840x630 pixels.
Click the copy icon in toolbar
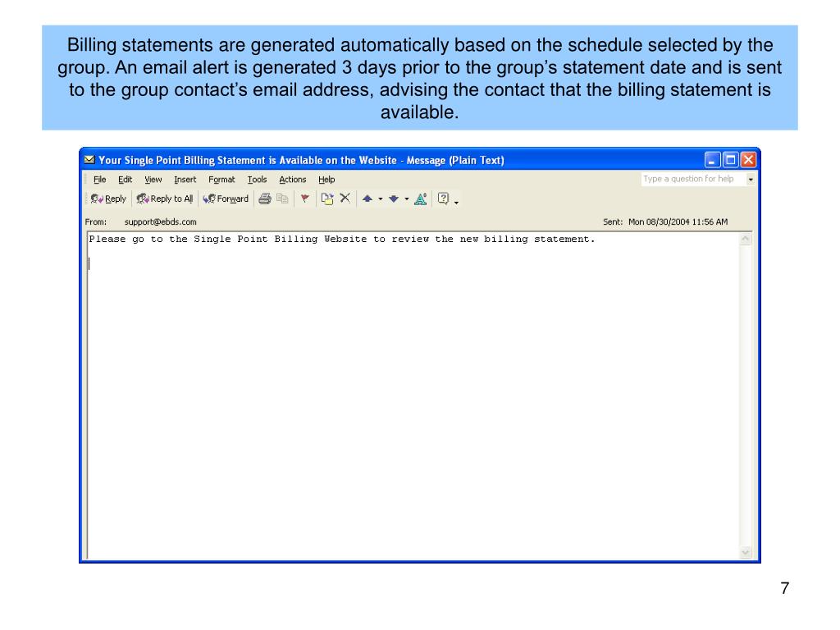click(x=282, y=199)
